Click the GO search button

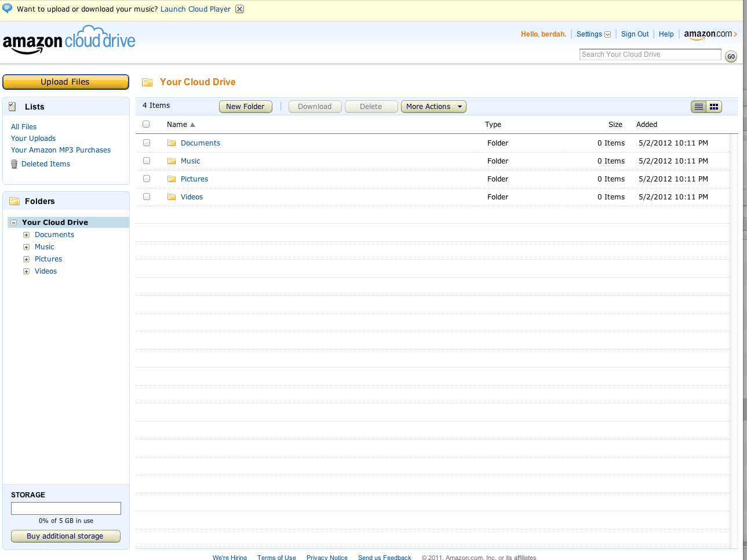click(731, 57)
